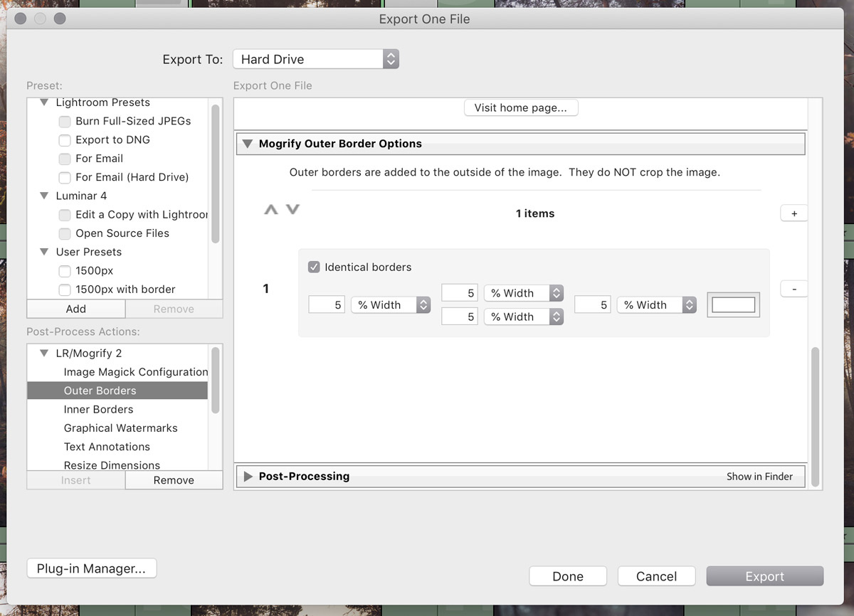Open top border % Width unit dropdown
The height and width of the screenshot is (616, 854).
pyautogui.click(x=524, y=293)
